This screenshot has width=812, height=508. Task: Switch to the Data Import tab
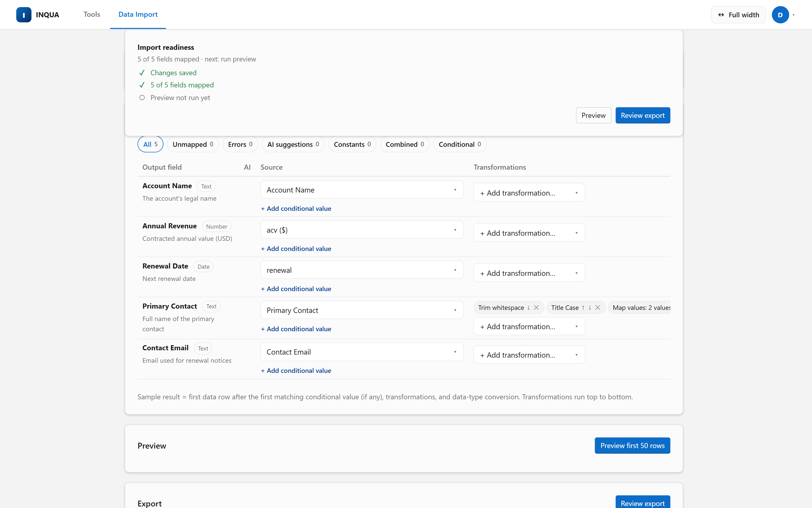138,14
